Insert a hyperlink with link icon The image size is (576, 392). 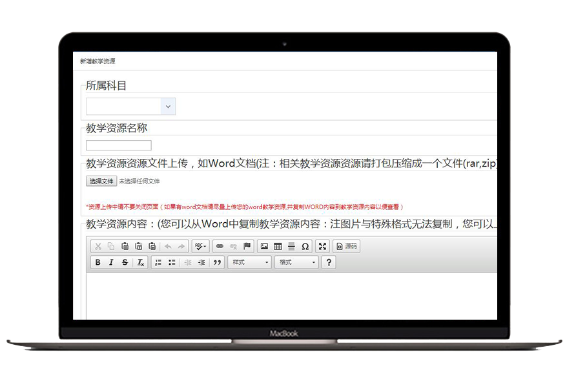tap(220, 246)
